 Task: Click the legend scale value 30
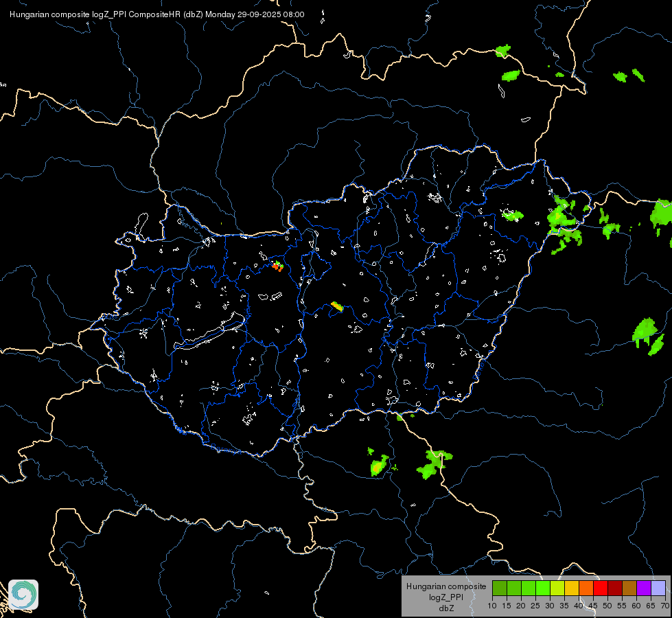click(550, 606)
